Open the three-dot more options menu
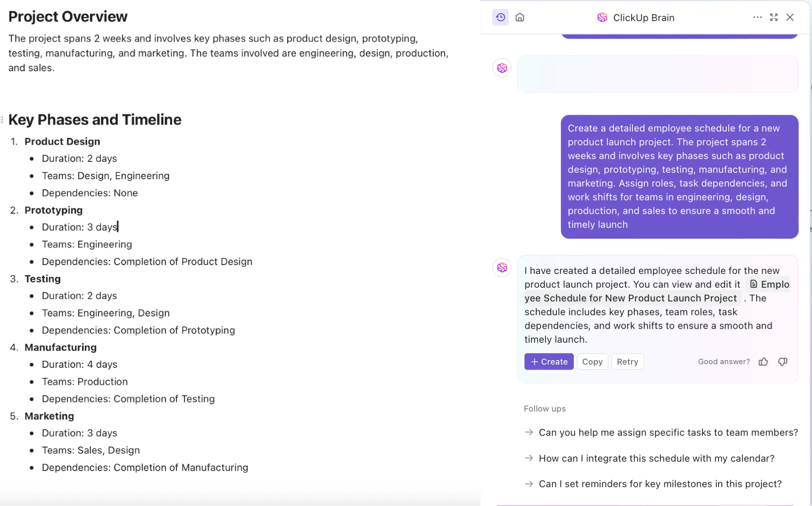The height and width of the screenshot is (506, 812). (757, 17)
